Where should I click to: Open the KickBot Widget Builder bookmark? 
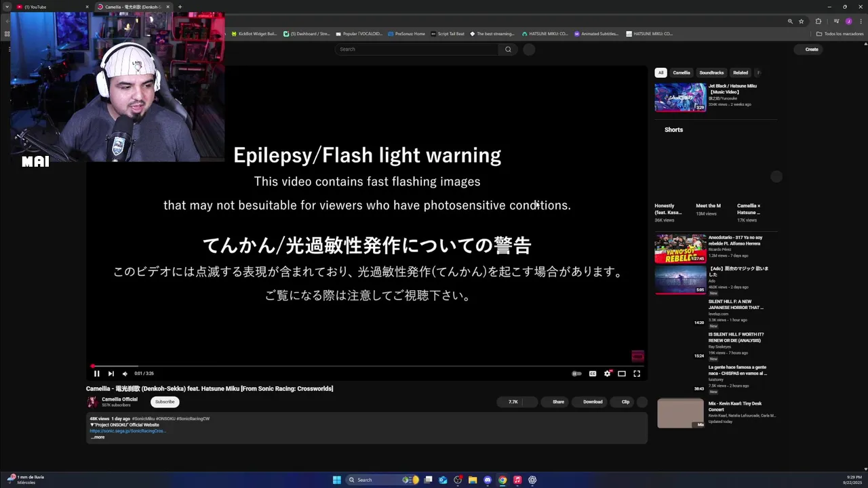tap(254, 33)
